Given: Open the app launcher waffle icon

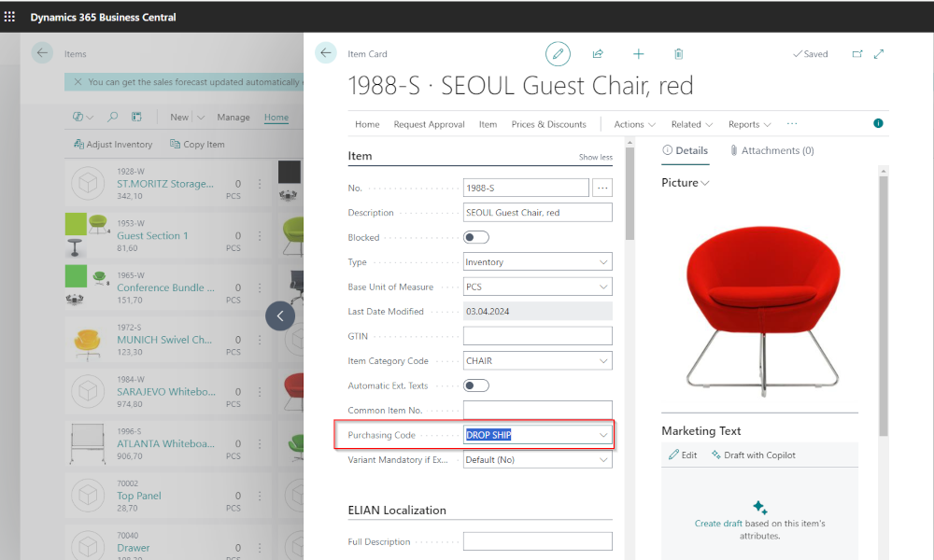Looking at the screenshot, I should pyautogui.click(x=9, y=17).
